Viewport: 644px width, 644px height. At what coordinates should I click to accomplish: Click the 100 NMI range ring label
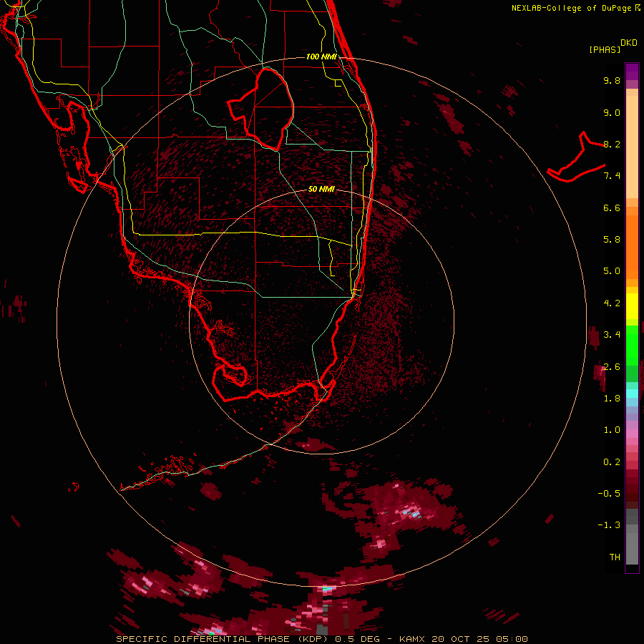(x=321, y=57)
